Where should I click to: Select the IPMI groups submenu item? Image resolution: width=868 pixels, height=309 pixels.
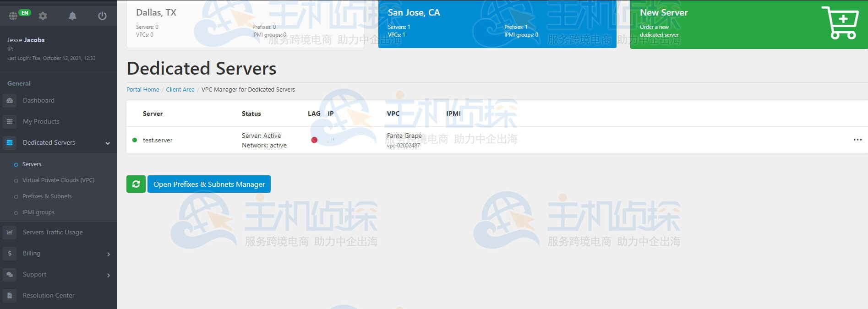pos(38,212)
